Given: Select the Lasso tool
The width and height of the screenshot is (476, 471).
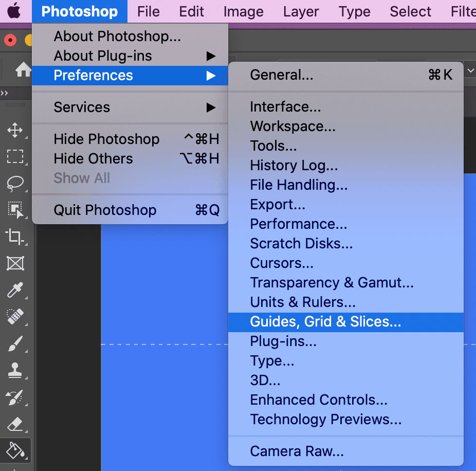Looking at the screenshot, I should tap(16, 184).
